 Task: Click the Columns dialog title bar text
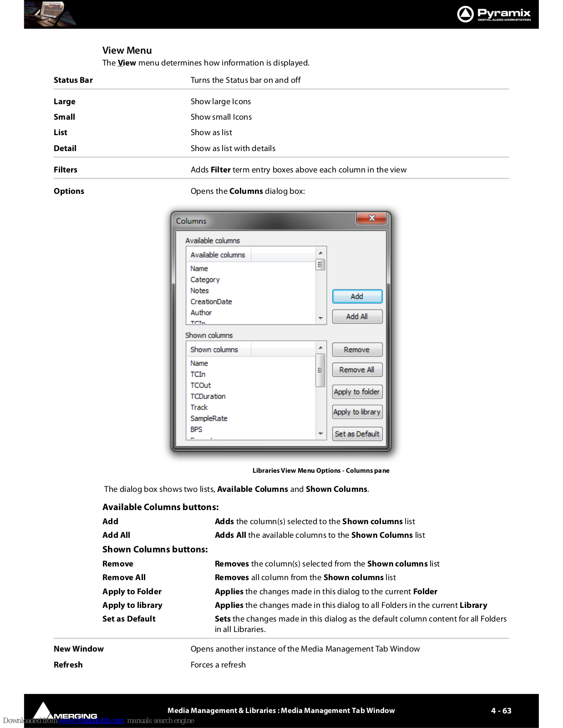click(x=191, y=221)
